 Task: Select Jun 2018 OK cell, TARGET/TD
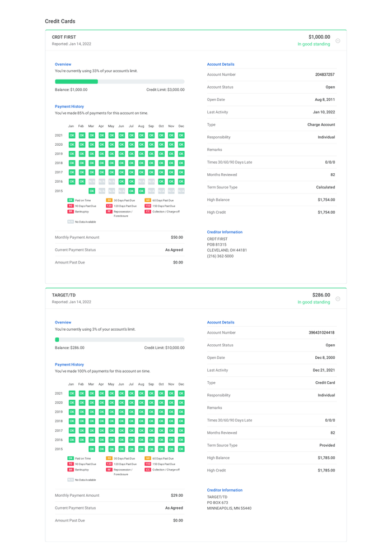pos(122,421)
